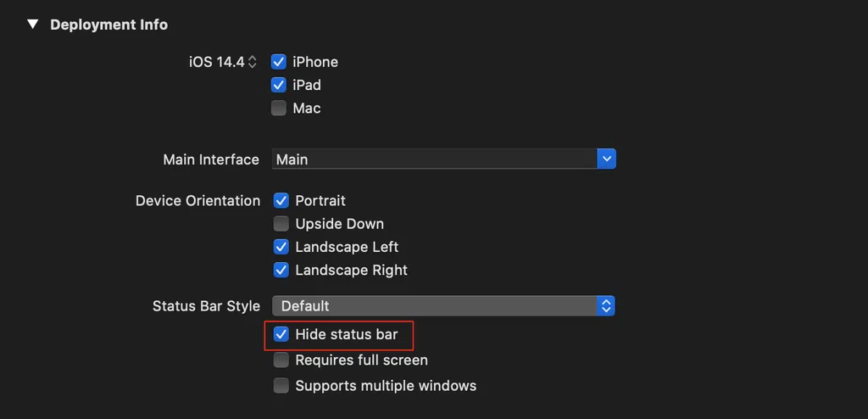
Task: Open the Main Interface dropdown arrow
Action: pyautogui.click(x=607, y=159)
